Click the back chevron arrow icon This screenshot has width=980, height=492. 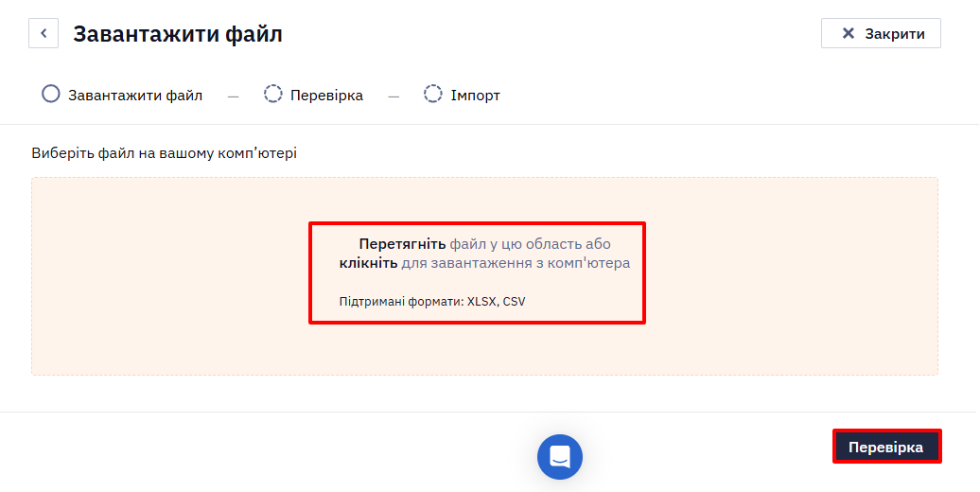(x=44, y=33)
